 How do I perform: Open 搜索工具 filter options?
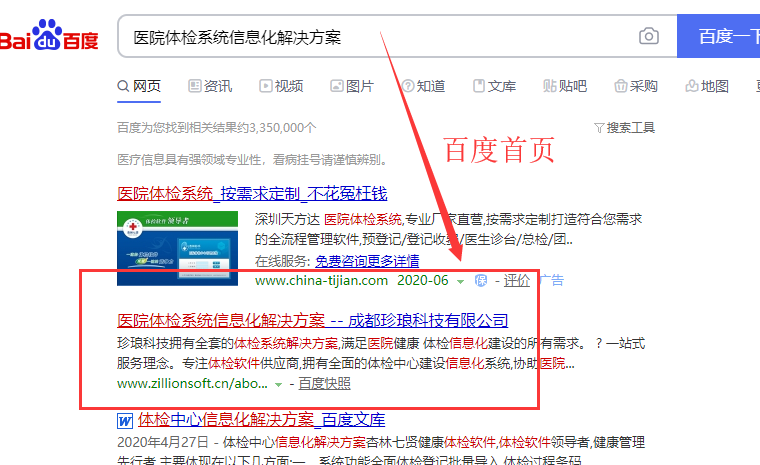625,128
